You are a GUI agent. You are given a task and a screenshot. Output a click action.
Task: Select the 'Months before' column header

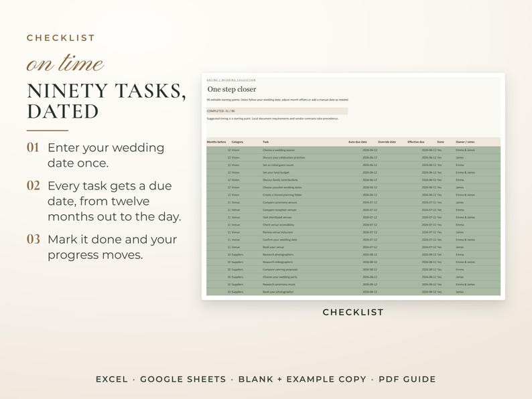click(216, 142)
